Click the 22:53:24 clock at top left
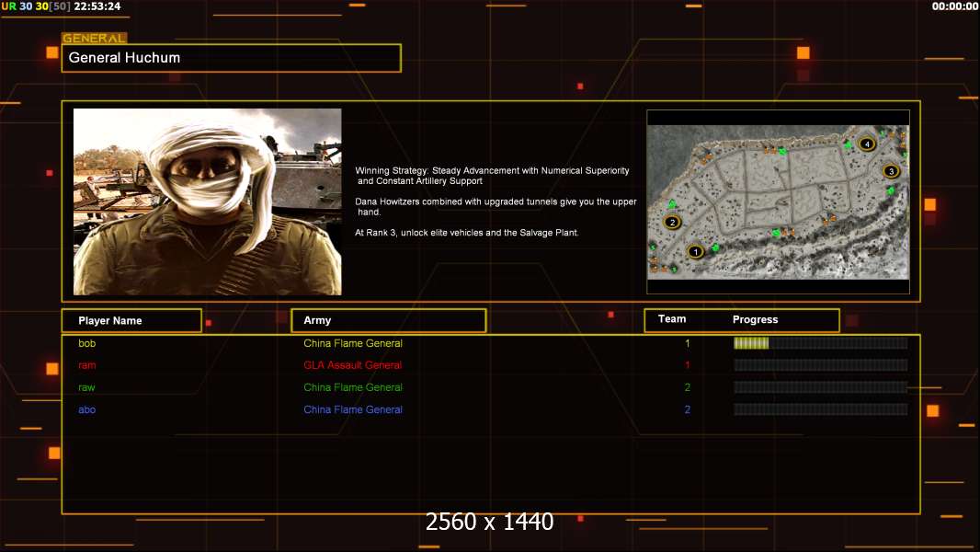Viewport: 980px width, 552px height. click(97, 6)
